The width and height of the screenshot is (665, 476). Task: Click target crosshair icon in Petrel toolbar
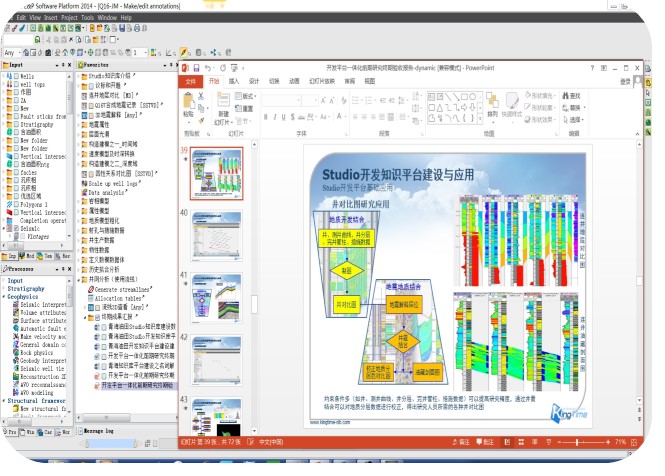click(90, 53)
